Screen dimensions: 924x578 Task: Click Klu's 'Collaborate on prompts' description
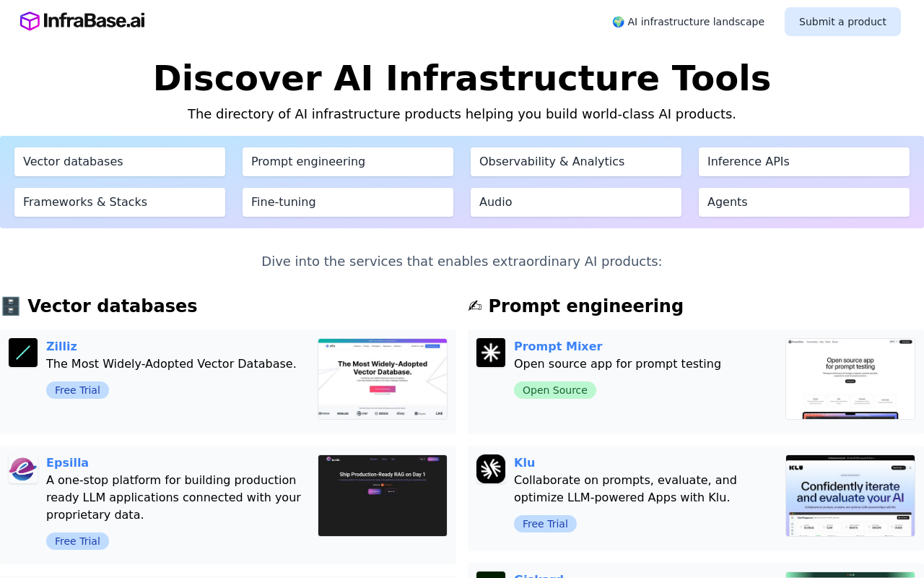pyautogui.click(x=625, y=489)
